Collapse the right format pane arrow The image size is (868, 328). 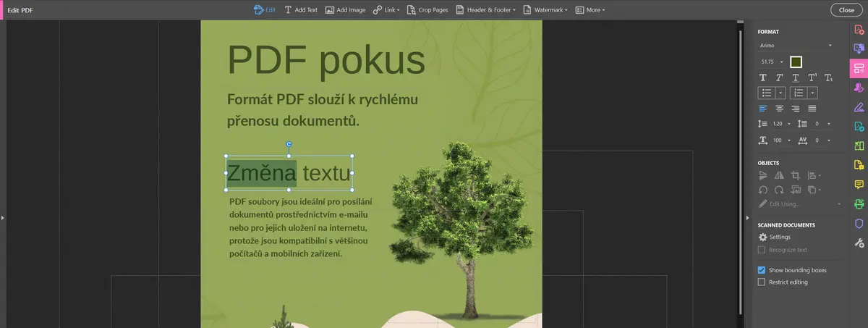pyautogui.click(x=747, y=217)
